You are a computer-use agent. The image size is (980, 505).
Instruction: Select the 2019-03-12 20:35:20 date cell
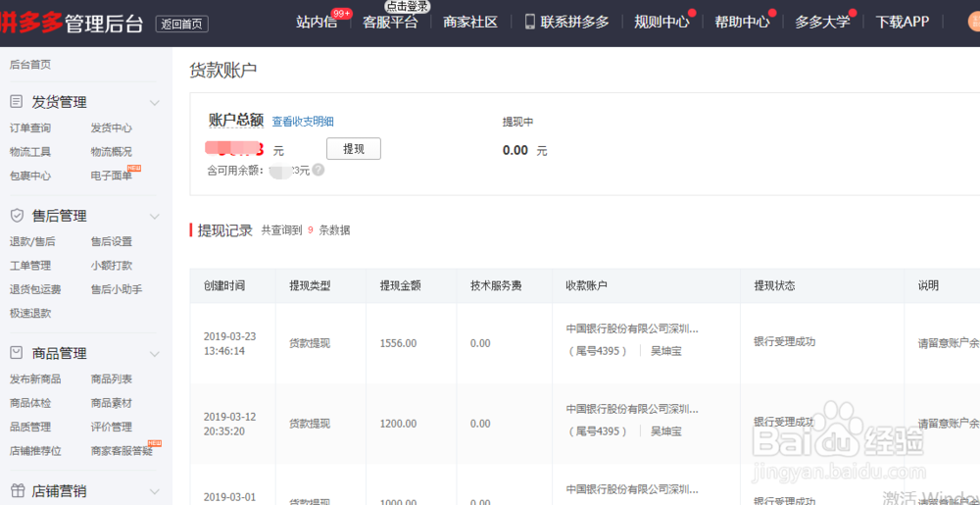pos(229,424)
